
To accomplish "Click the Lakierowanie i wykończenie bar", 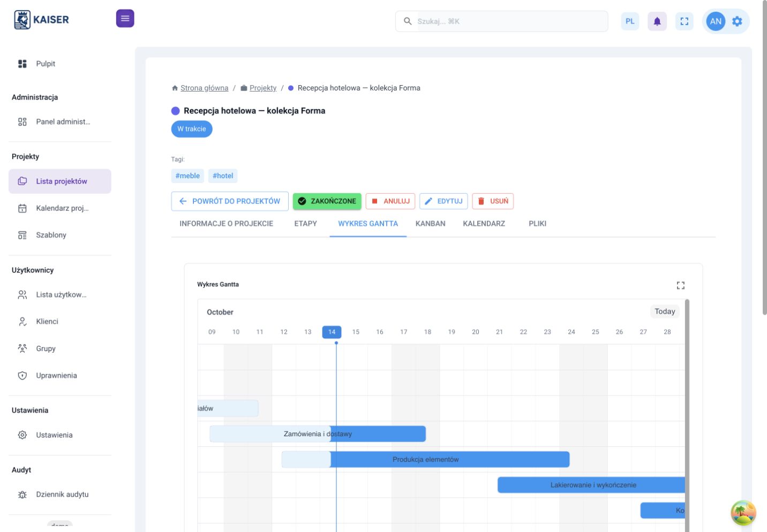I will point(592,485).
